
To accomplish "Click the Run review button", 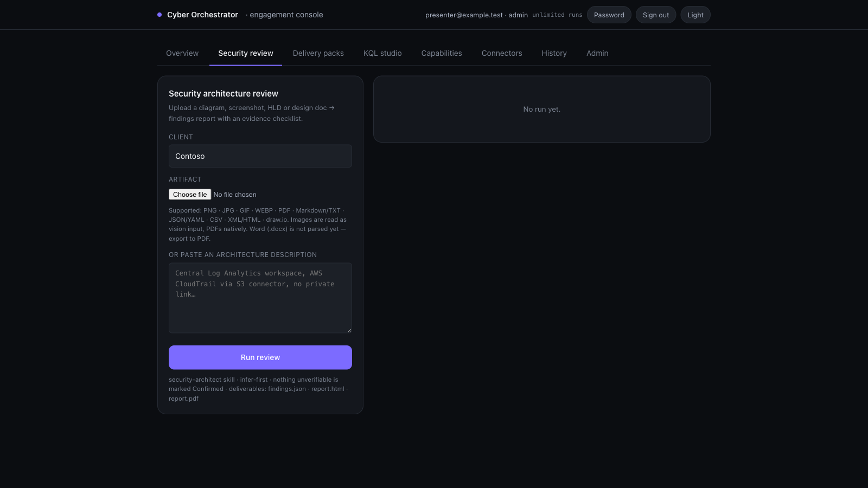I will 260,357.
